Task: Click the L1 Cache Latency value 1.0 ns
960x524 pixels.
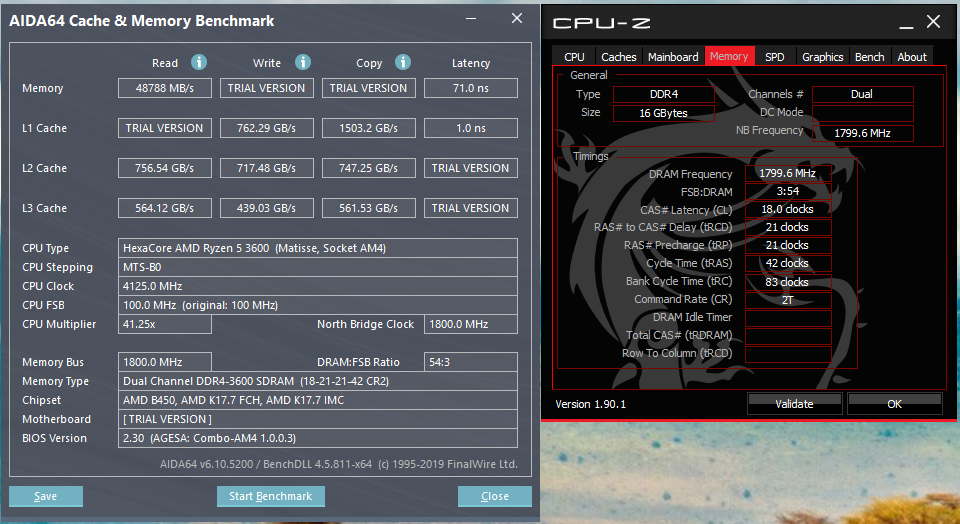Action: click(471, 128)
